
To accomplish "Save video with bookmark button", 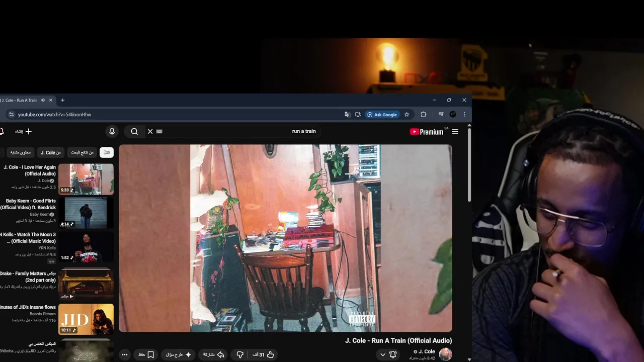I will click(146, 354).
